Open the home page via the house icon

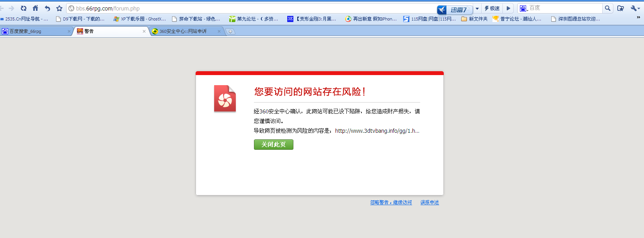pos(35,8)
